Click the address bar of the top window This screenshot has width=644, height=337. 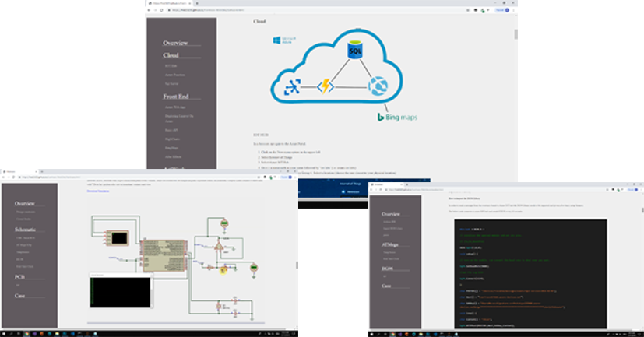click(314, 10)
